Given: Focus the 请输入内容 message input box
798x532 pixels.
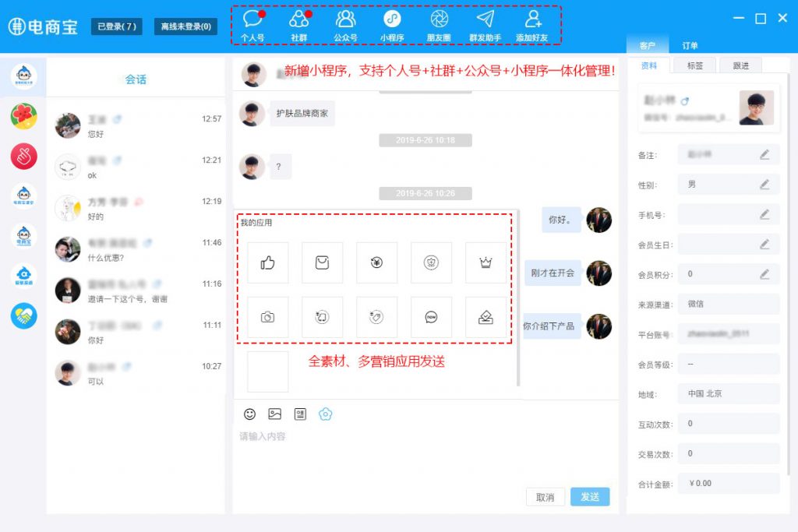Looking at the screenshot, I should click(x=425, y=455).
